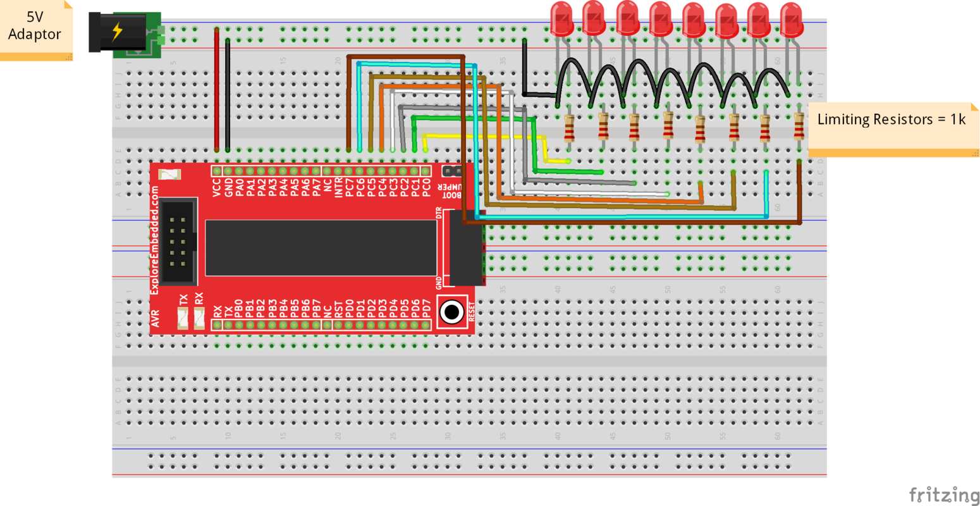980x506 pixels.
Task: Click the PD4 pin label
Action: tap(393, 309)
